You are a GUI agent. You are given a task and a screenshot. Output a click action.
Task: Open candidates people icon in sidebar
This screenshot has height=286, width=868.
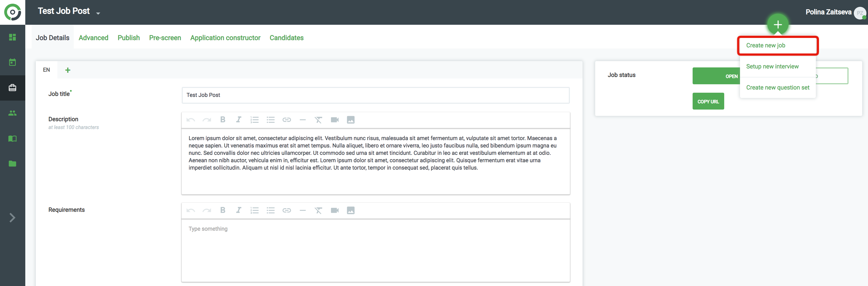click(x=12, y=113)
